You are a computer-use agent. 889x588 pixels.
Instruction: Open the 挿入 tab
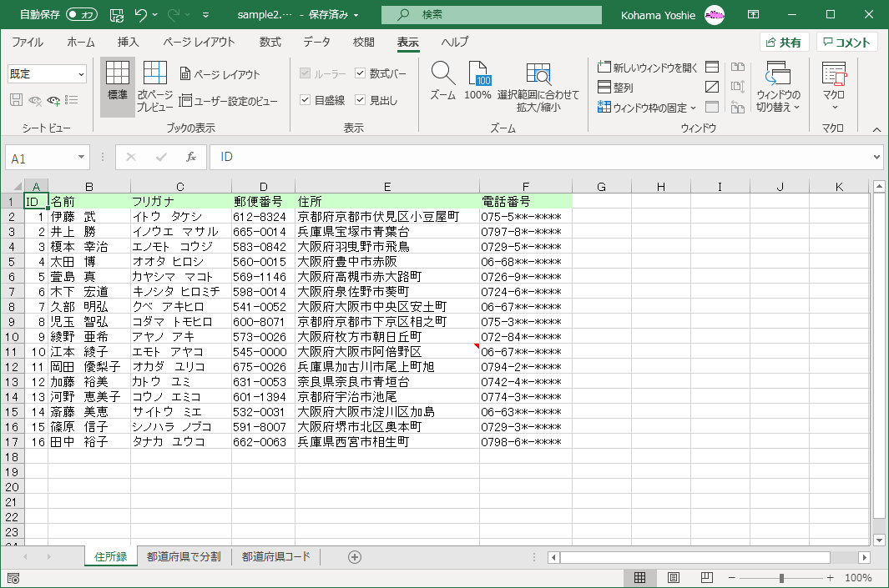point(129,42)
